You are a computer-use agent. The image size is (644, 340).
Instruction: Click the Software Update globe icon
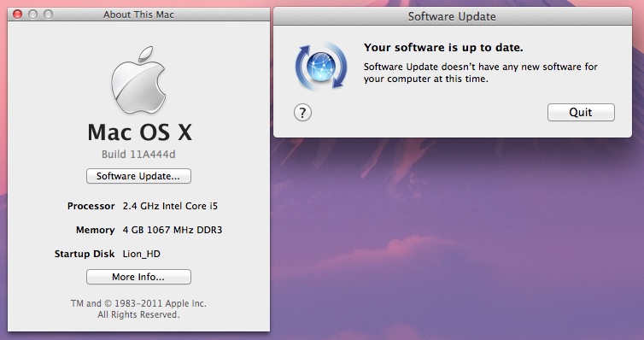(x=321, y=66)
